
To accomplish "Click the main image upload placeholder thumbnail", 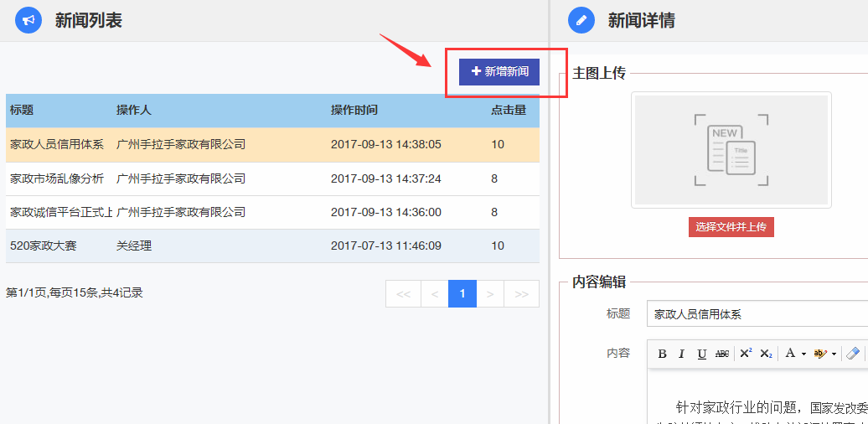I will click(x=731, y=150).
